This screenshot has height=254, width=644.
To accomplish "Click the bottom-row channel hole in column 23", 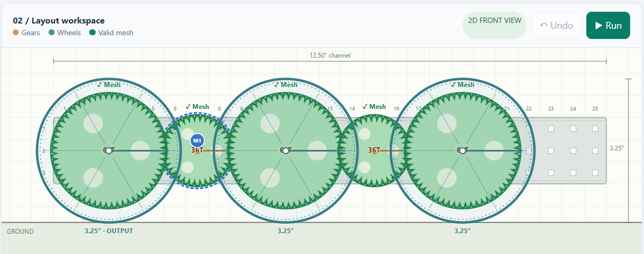I will coord(551,173).
